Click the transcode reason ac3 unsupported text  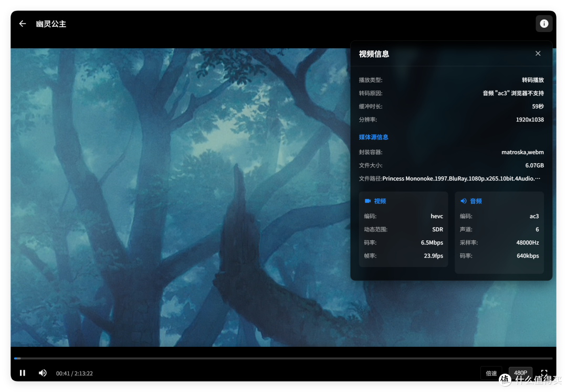click(x=513, y=93)
